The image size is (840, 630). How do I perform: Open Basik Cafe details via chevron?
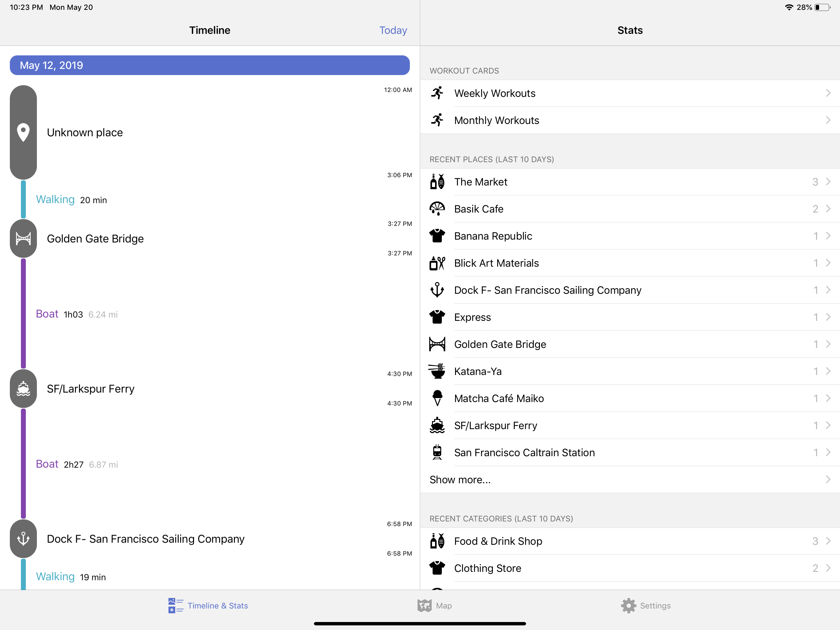(828, 209)
